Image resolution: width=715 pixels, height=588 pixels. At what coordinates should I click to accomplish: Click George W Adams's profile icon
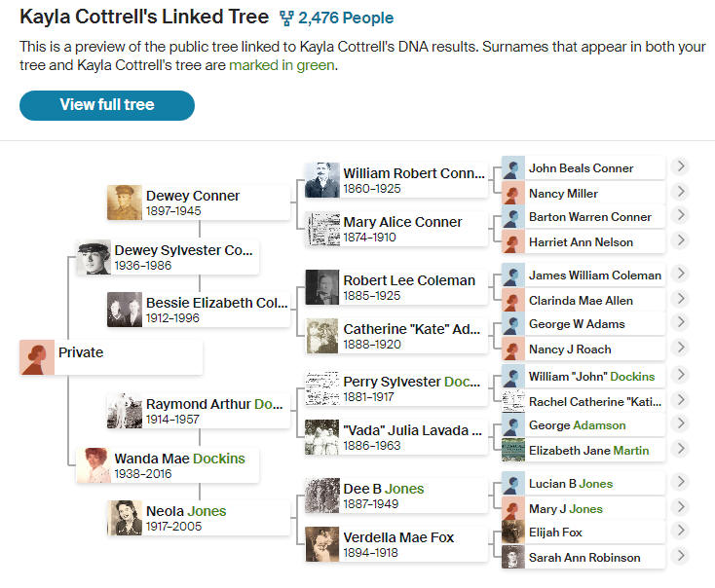pos(513,323)
